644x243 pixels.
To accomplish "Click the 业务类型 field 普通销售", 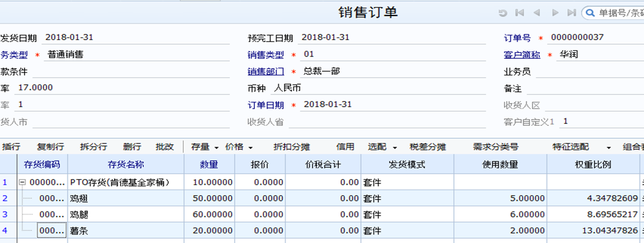I will point(137,55).
